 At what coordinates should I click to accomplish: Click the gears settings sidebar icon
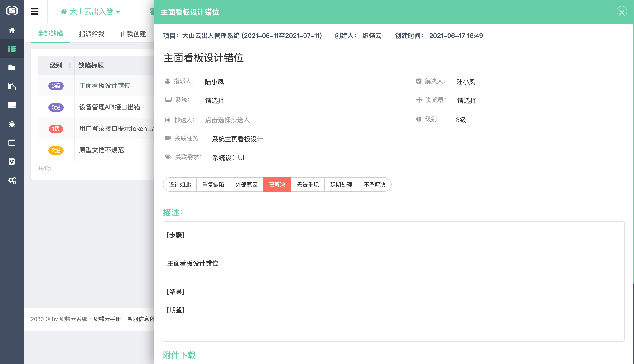(12, 180)
